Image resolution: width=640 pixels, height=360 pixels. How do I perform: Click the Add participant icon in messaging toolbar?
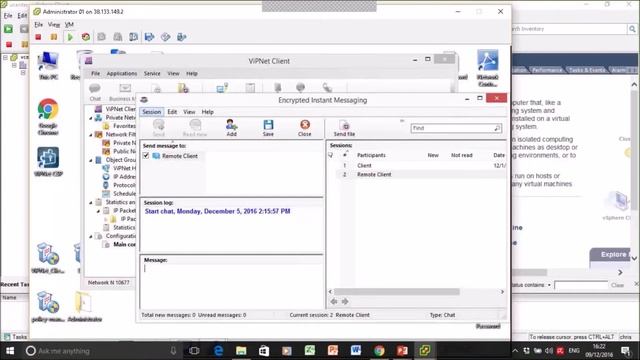[231, 127]
